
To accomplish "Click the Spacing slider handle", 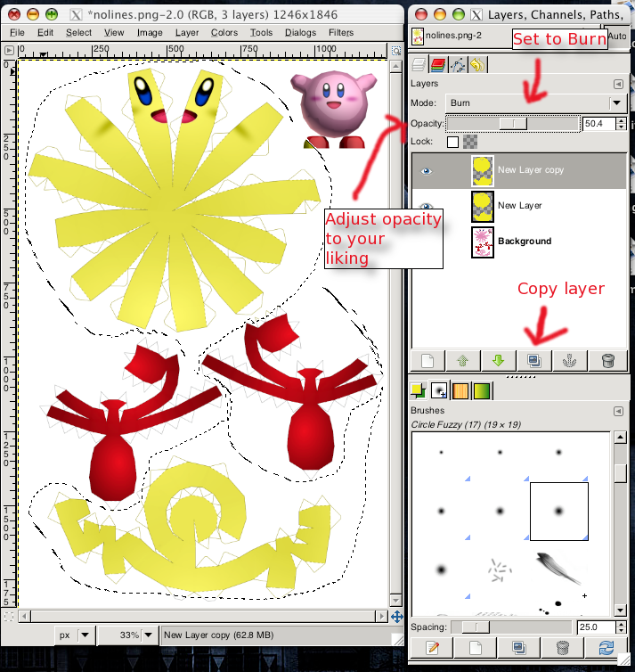I will coord(476,627).
